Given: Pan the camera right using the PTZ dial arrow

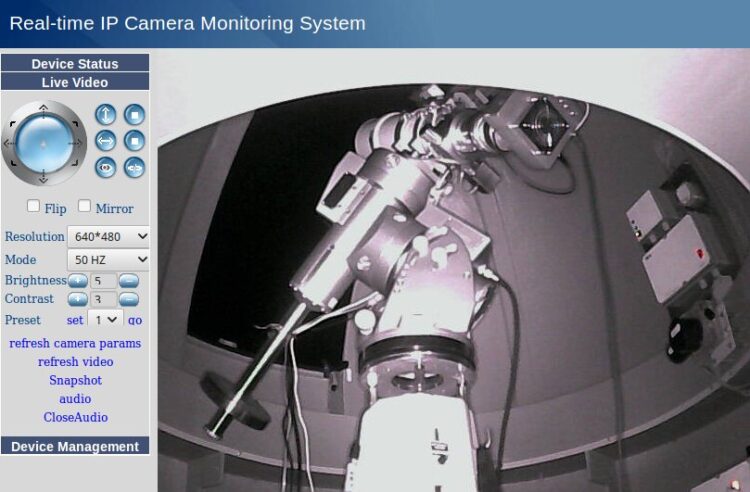Looking at the screenshot, I should 77,143.
